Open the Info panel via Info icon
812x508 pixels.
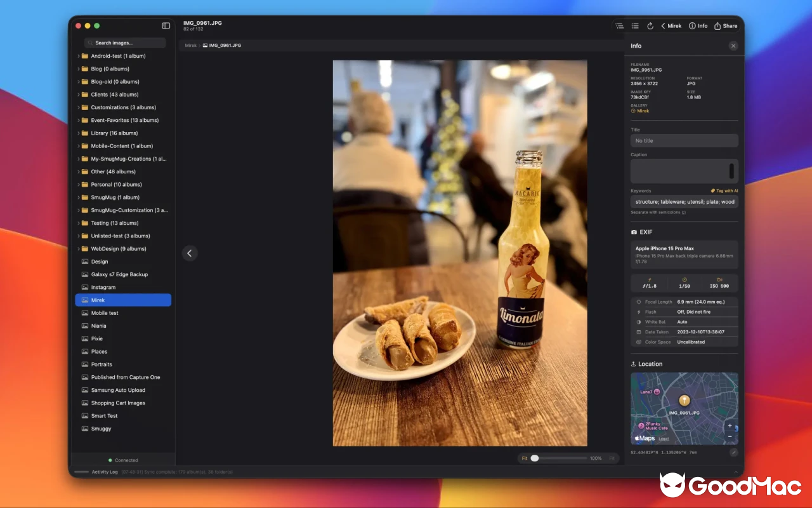(698, 26)
